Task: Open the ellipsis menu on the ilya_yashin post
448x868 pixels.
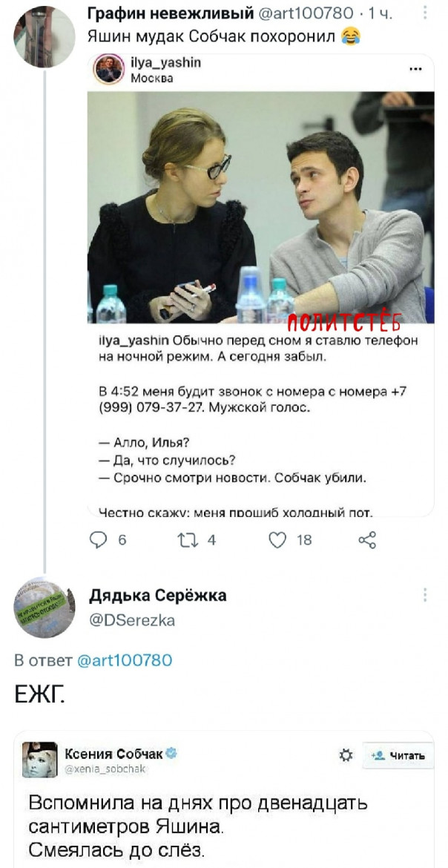Action: (415, 70)
